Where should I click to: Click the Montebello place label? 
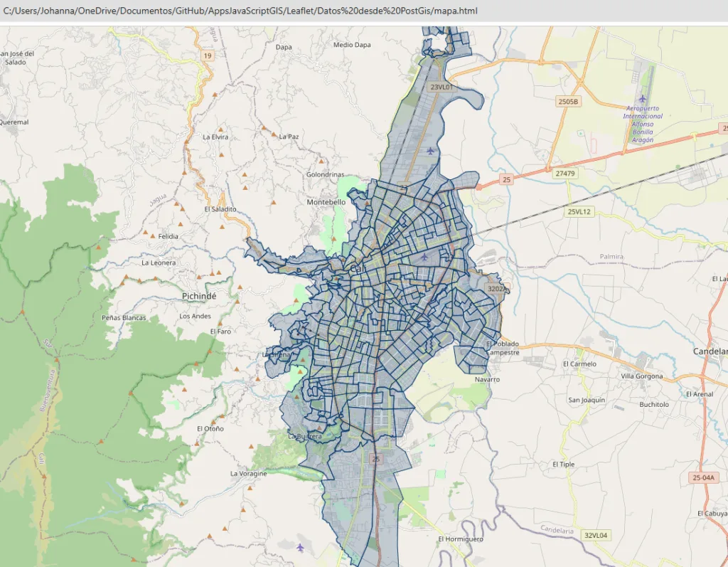coord(326,202)
